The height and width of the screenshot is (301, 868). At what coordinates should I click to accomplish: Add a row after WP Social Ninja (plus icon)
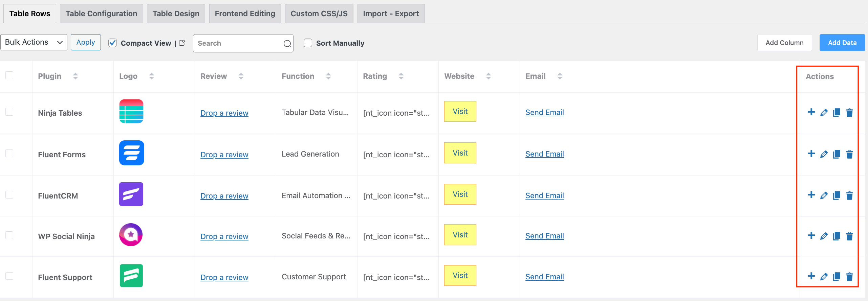pos(811,235)
